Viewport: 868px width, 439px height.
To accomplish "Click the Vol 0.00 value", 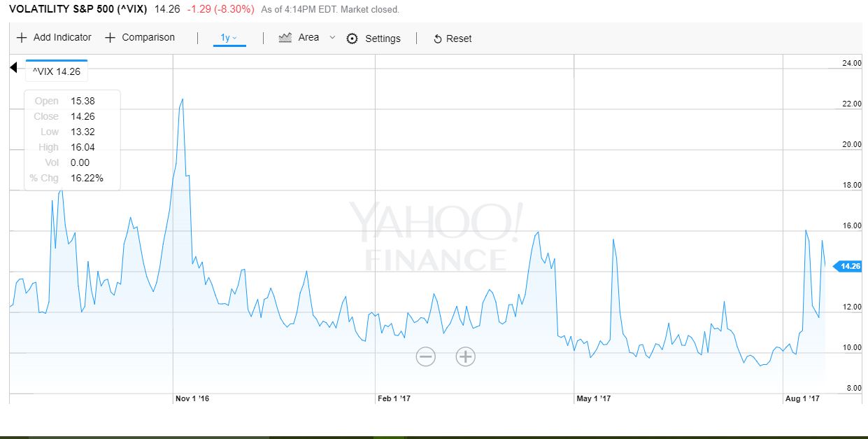I will point(79,162).
